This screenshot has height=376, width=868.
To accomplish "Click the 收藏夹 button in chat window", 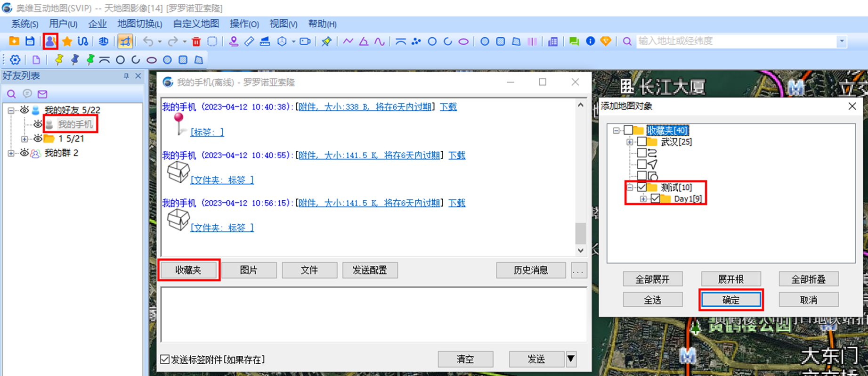I will (x=188, y=270).
